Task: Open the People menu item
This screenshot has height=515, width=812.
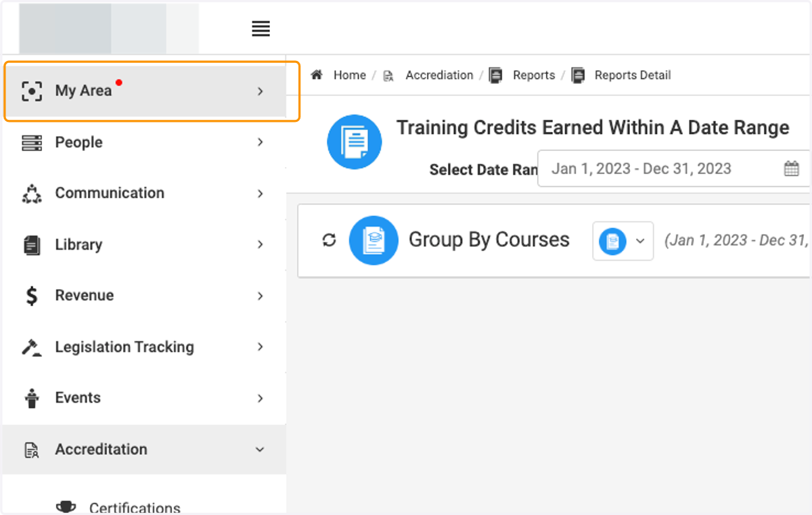Action: coord(144,142)
